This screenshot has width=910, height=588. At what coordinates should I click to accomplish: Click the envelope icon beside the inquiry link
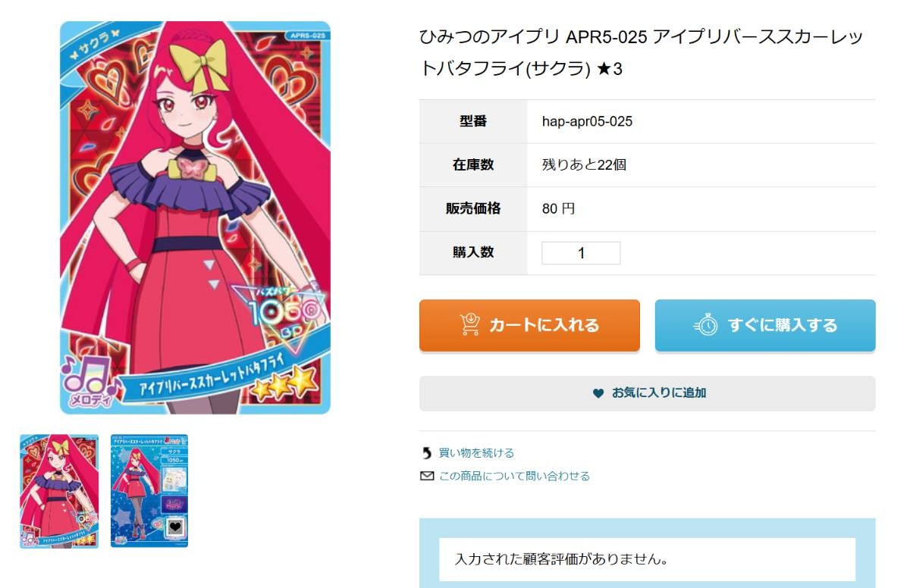click(x=426, y=476)
